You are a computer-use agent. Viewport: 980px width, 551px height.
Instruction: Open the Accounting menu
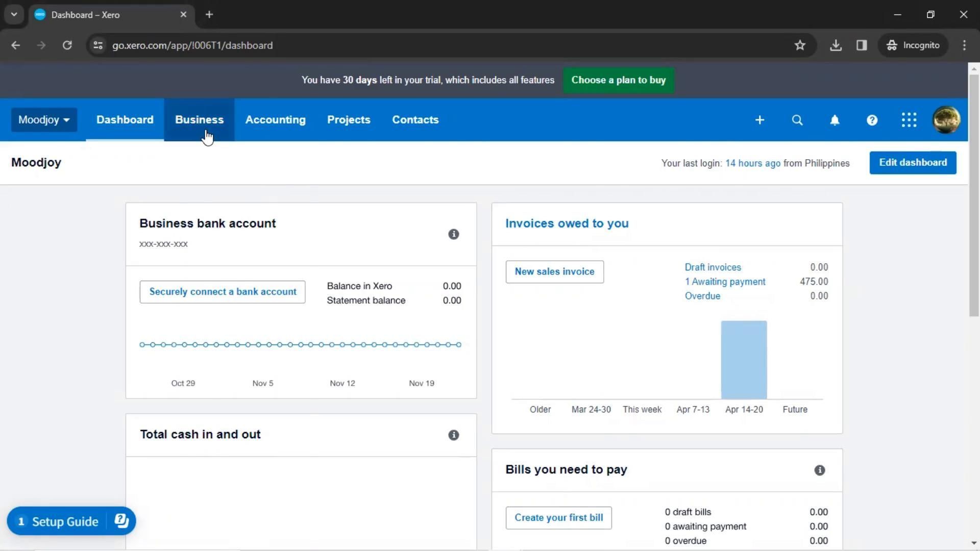click(x=275, y=120)
